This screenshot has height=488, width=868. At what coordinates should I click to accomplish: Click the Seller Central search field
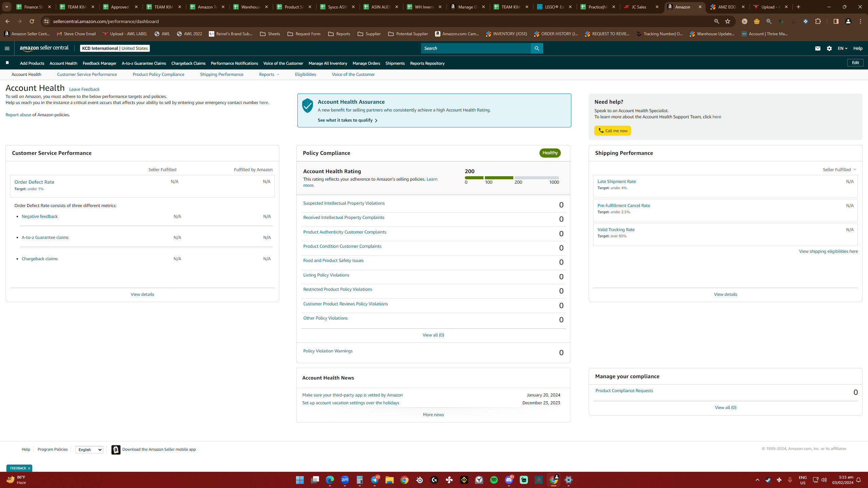[x=476, y=48]
